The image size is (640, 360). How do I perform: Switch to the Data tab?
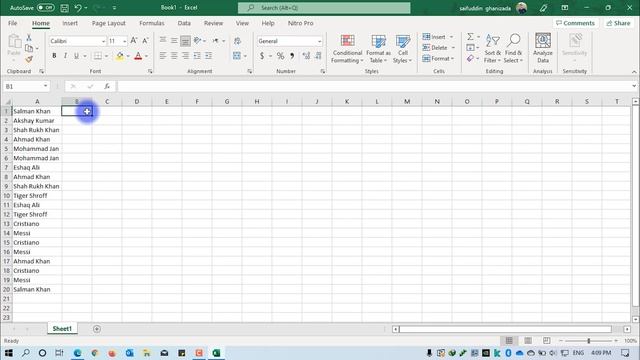(x=184, y=23)
